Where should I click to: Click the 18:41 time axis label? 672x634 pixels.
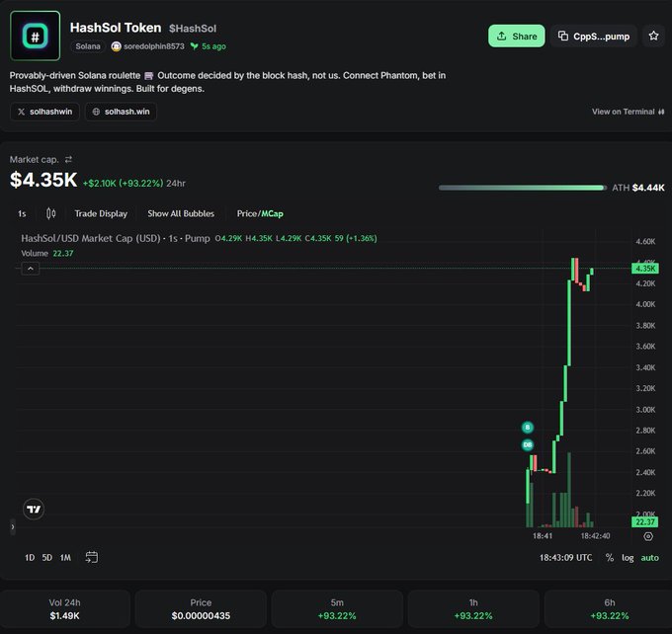pyautogui.click(x=543, y=536)
